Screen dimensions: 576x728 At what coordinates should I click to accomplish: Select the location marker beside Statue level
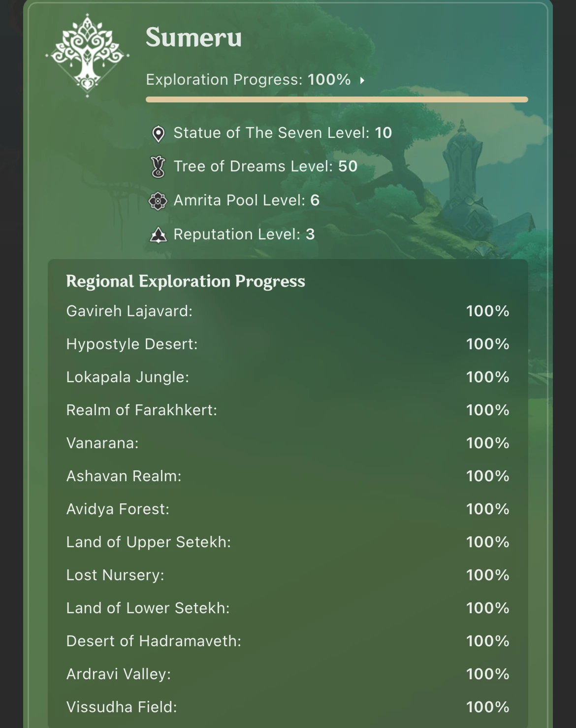158,132
